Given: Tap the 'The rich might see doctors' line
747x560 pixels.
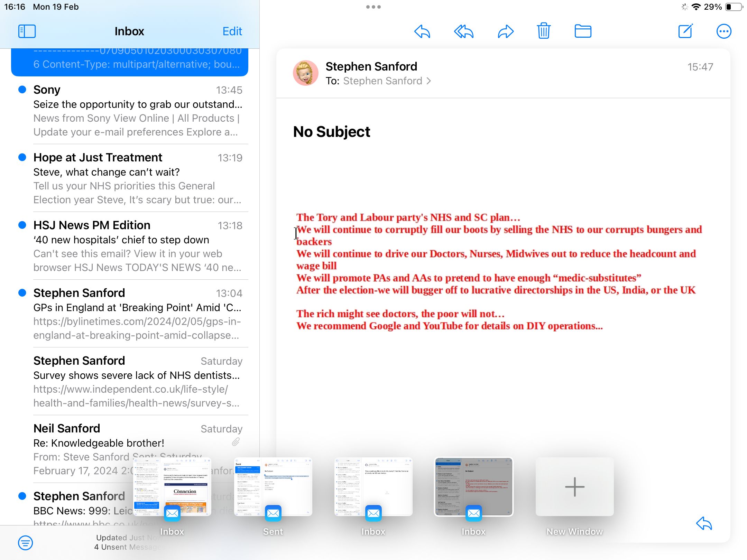Looking at the screenshot, I should point(400,314).
